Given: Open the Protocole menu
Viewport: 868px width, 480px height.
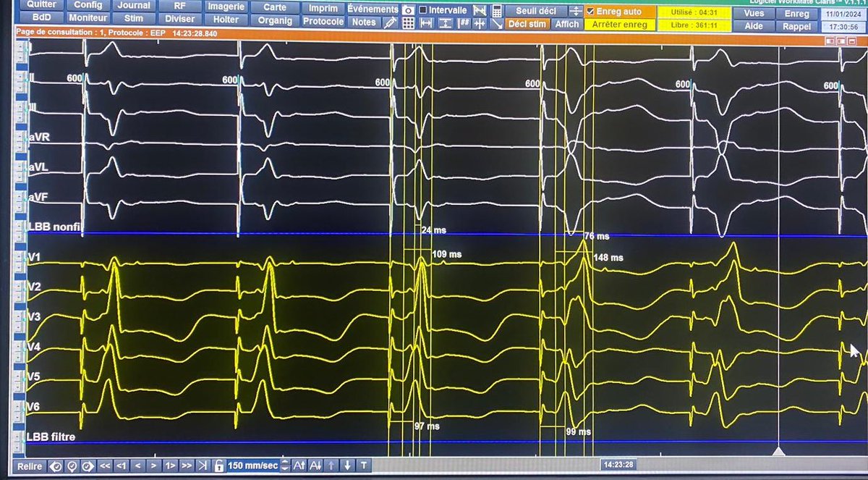Looking at the screenshot, I should tap(323, 22).
